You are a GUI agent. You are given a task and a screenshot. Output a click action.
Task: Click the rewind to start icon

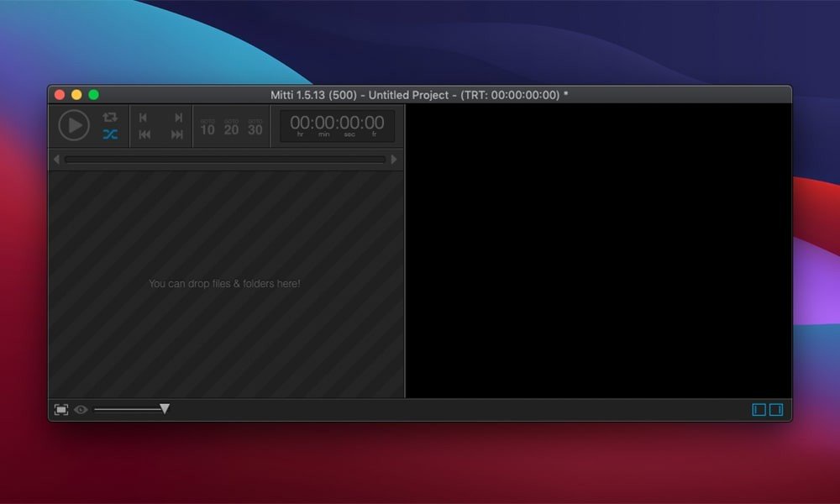coord(144,134)
